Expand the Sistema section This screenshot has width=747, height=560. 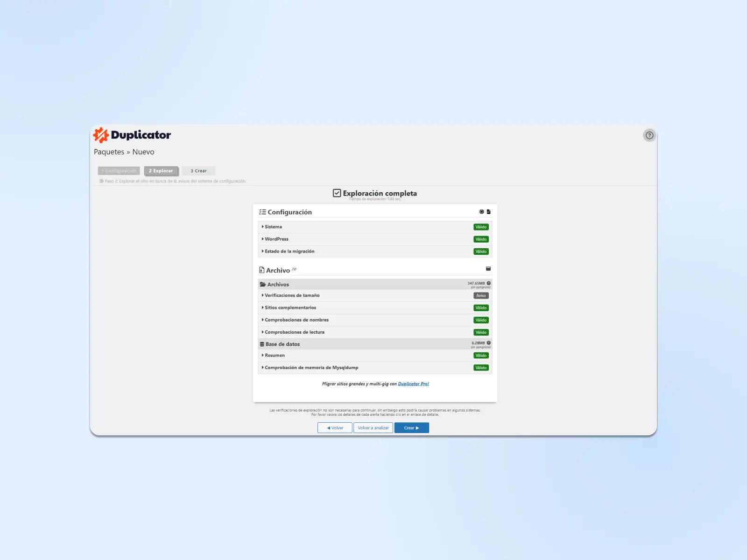click(x=273, y=227)
